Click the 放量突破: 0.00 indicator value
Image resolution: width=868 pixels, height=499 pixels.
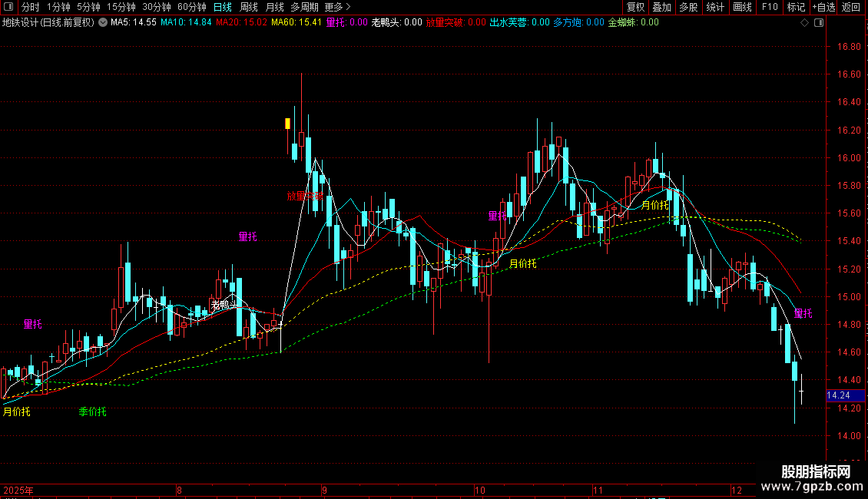click(x=456, y=23)
